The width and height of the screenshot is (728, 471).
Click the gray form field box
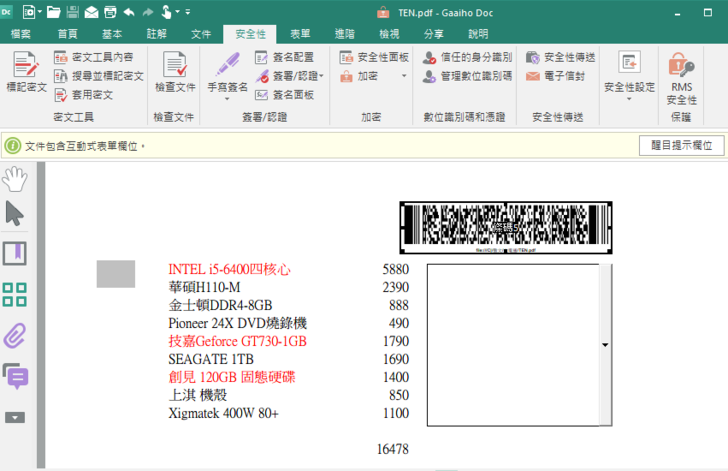pos(115,274)
